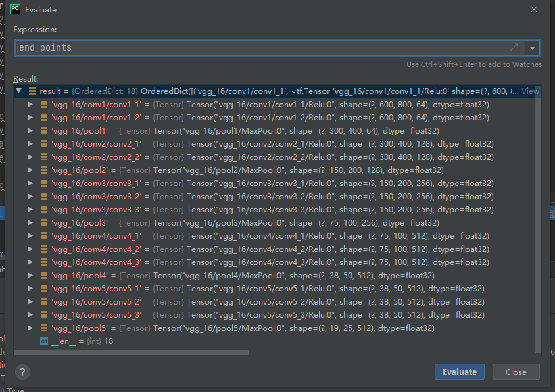Focus the end_points expression field
Image resolution: width=555 pixels, height=392 pixels.
click(269, 48)
